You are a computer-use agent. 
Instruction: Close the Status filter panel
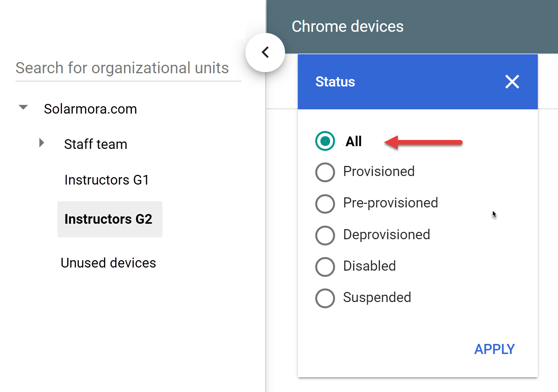[512, 82]
